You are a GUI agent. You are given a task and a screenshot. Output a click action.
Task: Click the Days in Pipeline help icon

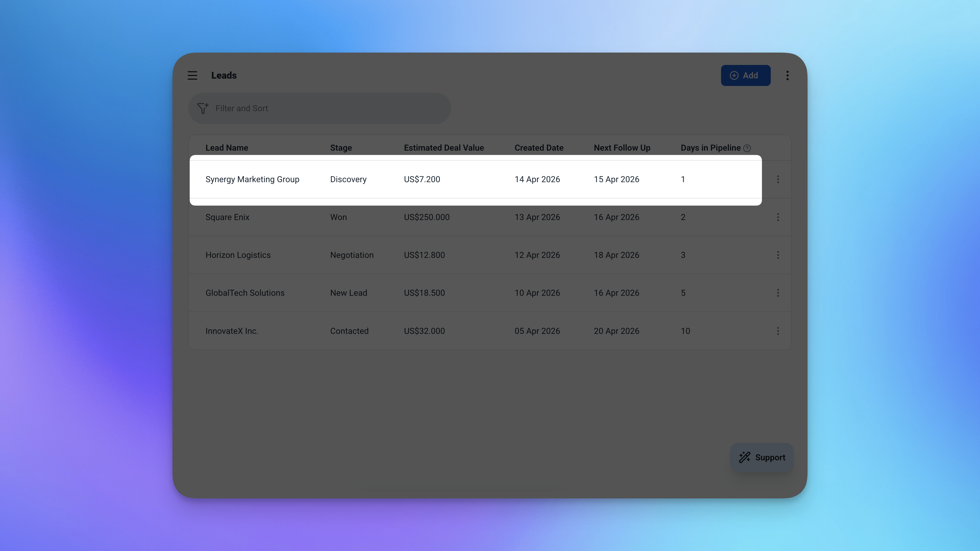click(x=747, y=148)
